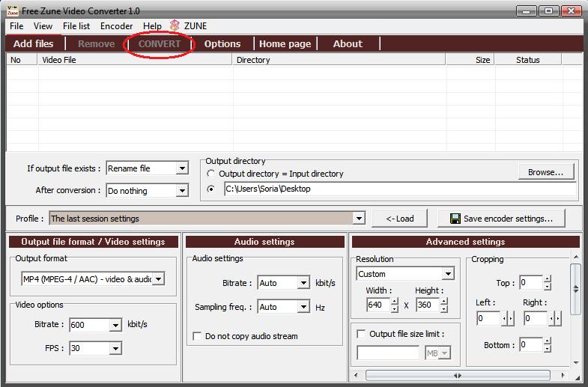Click the app icon in the title bar
The width and height of the screenshot is (588, 387).
pos(13,11)
